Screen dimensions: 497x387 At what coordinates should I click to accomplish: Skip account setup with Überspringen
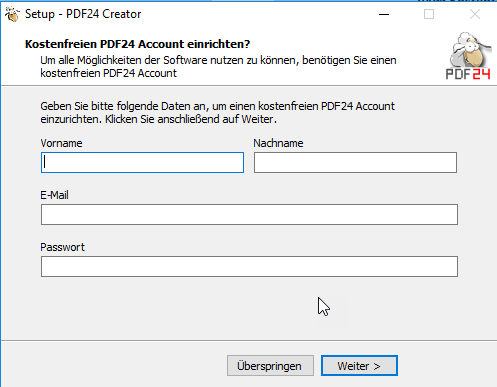point(270,366)
